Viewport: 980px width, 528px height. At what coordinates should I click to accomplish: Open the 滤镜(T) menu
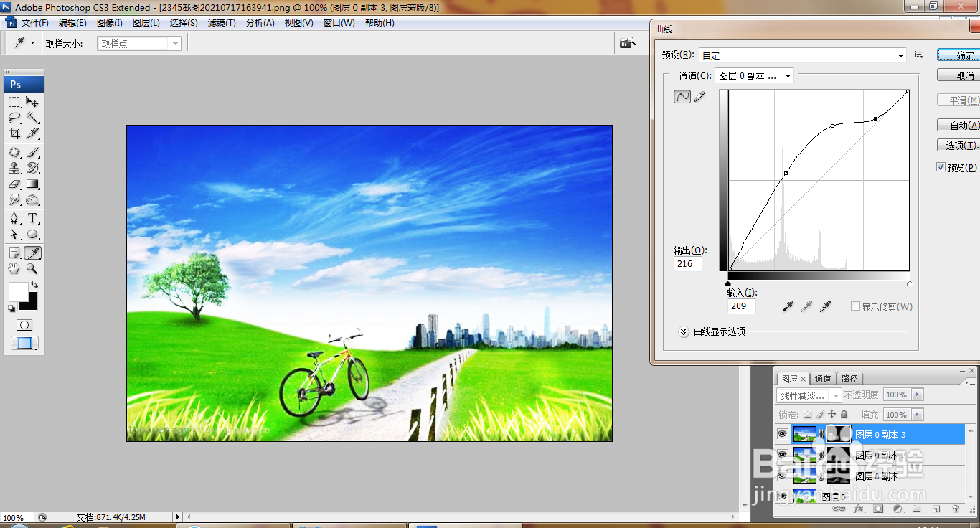pos(222,23)
